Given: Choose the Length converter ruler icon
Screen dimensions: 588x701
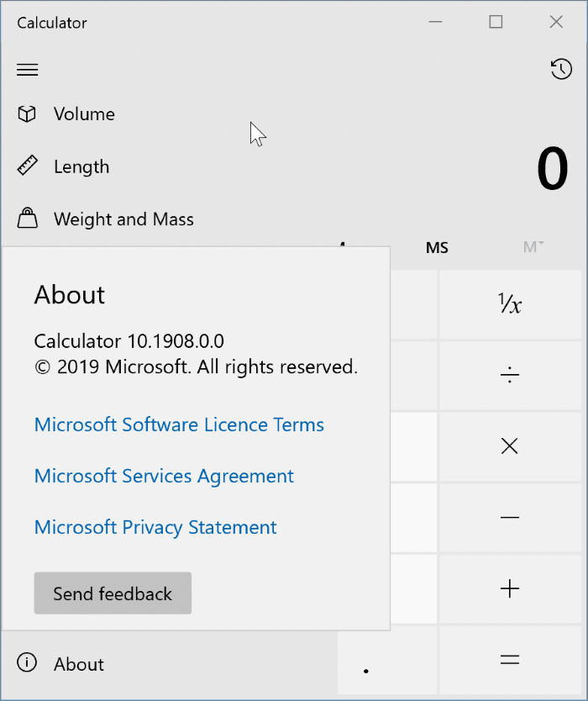Looking at the screenshot, I should tap(27, 166).
